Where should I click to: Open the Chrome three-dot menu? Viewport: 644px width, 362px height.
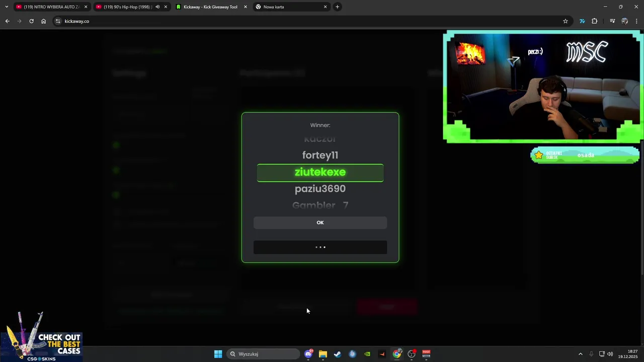(636, 21)
